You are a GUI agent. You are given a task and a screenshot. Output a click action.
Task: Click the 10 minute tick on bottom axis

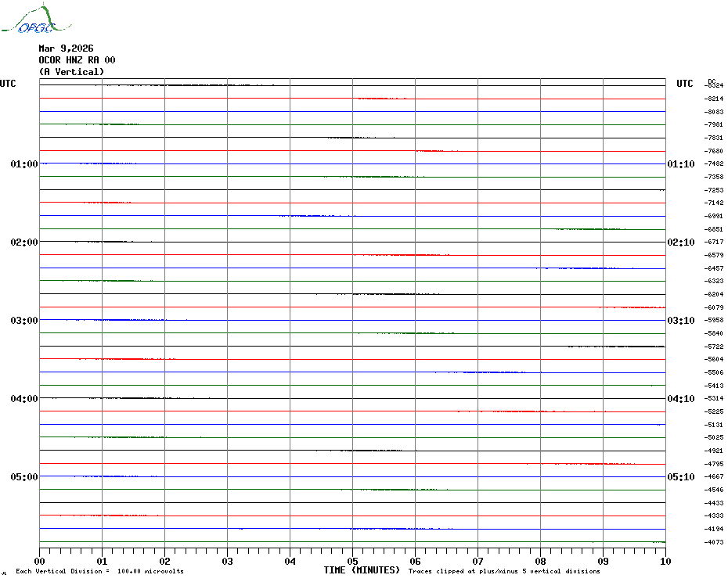(665, 561)
